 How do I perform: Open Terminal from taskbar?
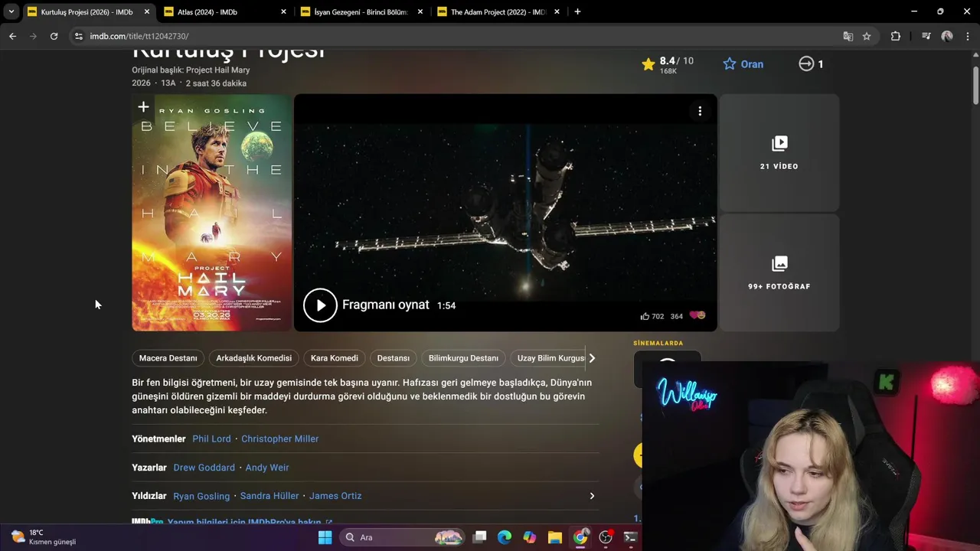point(630,537)
